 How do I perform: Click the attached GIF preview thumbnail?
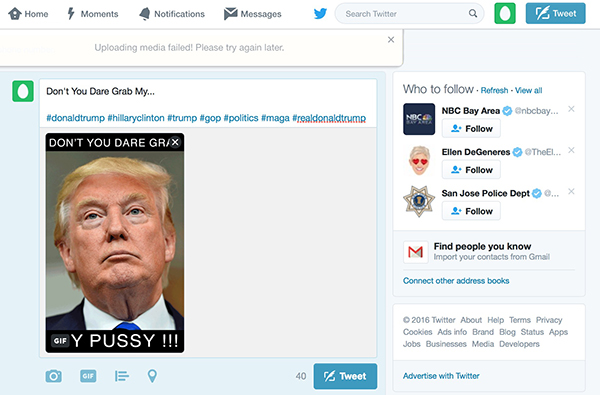[x=115, y=243]
